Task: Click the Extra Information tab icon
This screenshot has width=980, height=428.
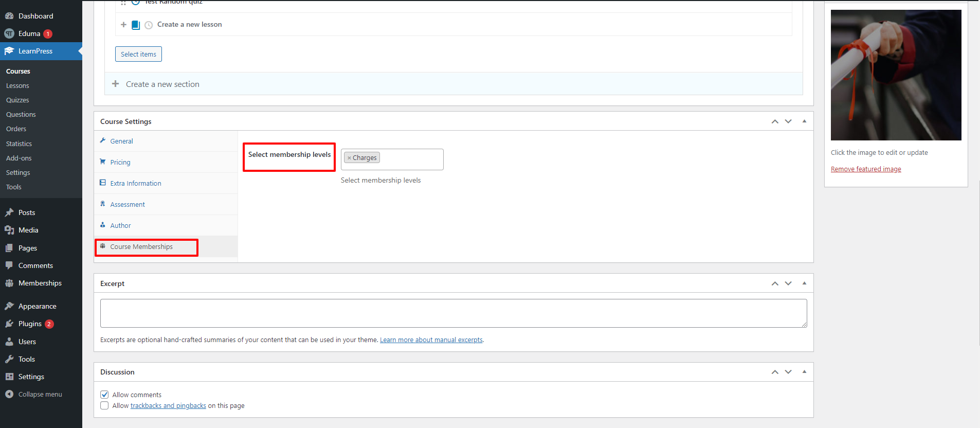Action: click(103, 183)
